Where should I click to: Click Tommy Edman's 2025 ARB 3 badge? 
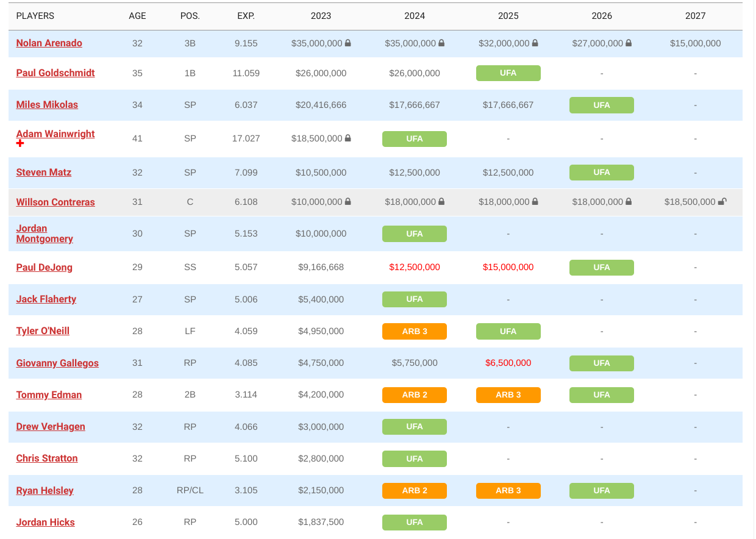pos(508,395)
